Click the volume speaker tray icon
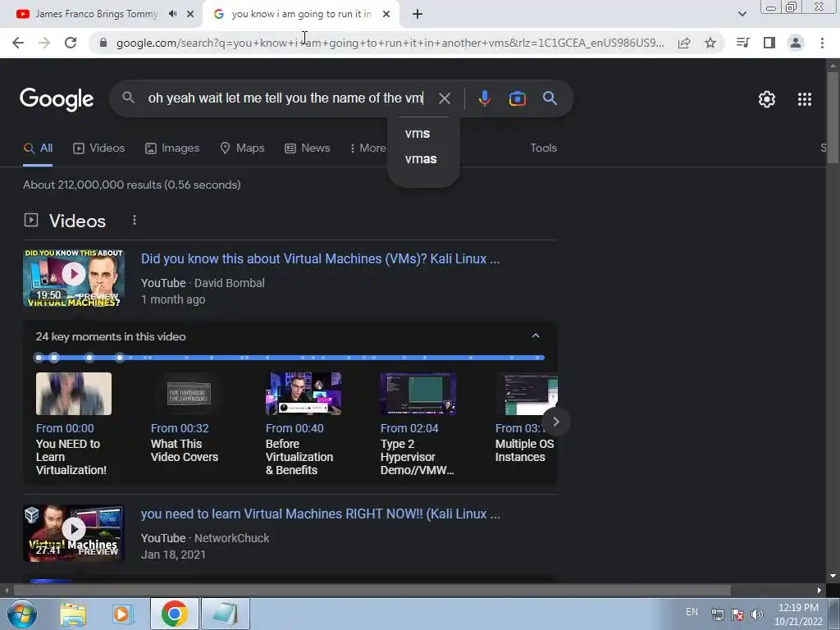Image resolution: width=840 pixels, height=630 pixels. 756,614
